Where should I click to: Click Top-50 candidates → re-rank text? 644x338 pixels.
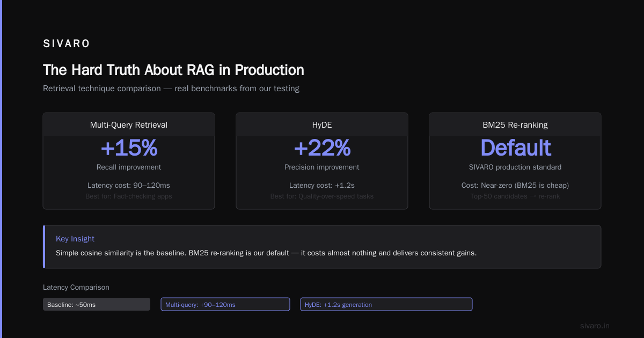515,196
